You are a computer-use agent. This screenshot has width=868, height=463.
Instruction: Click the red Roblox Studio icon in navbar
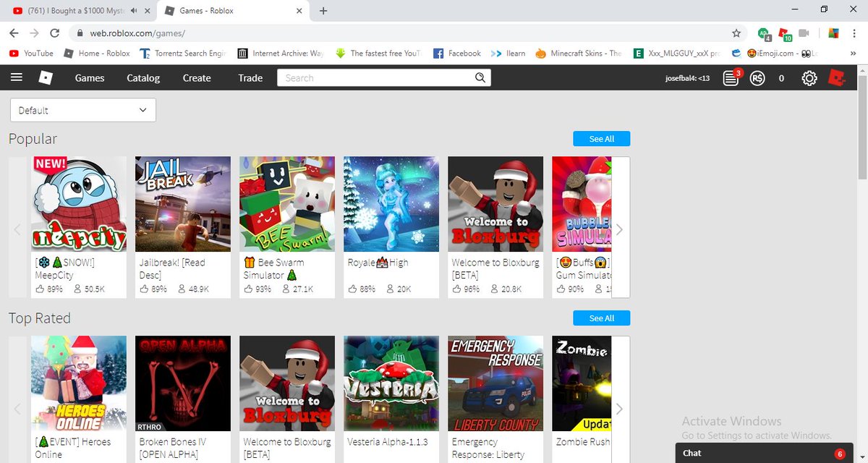click(837, 77)
